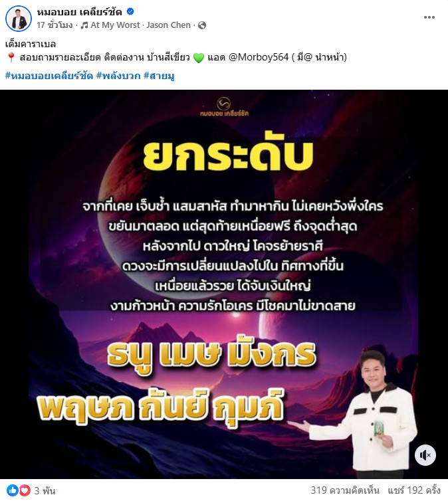Open the profile picture of หมอบอย เคลียร์ชัด
This screenshot has width=448, height=501.
(19, 19)
